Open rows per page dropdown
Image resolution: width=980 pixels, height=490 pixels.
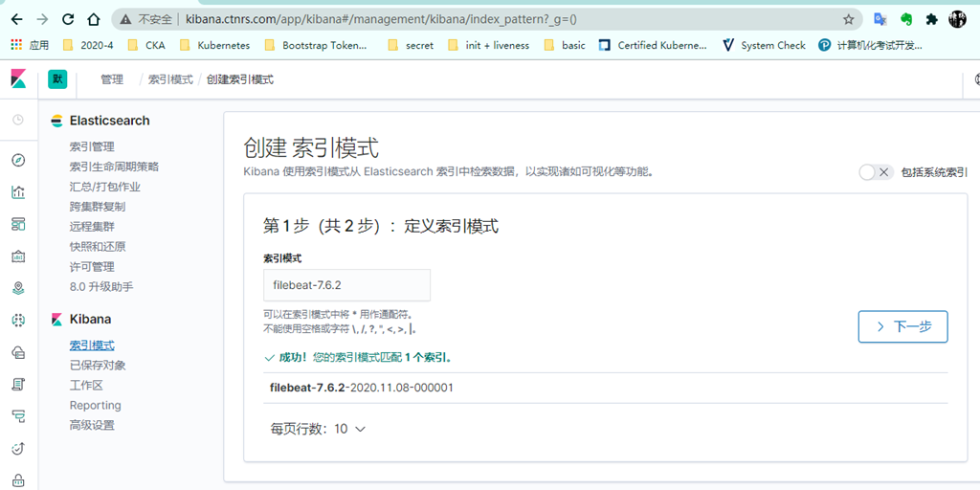pyautogui.click(x=318, y=429)
